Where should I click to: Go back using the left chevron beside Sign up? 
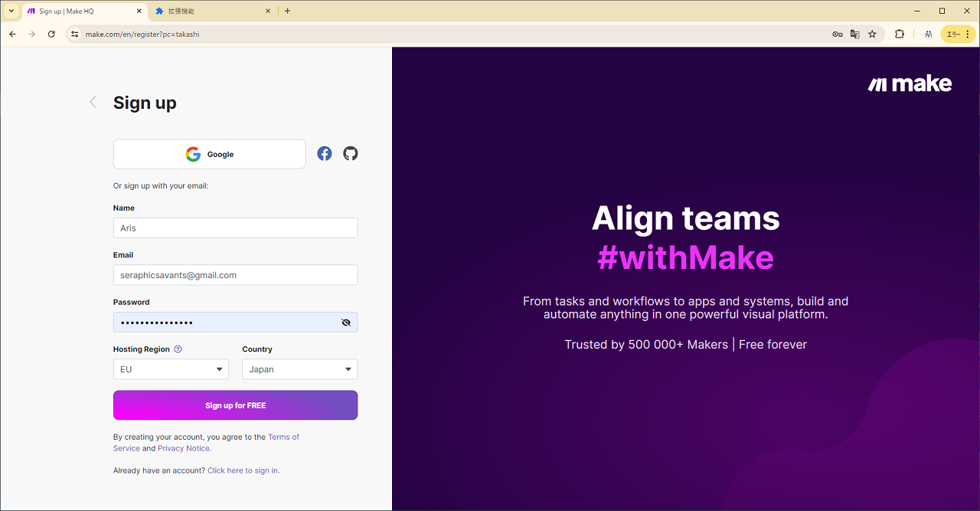(x=93, y=102)
